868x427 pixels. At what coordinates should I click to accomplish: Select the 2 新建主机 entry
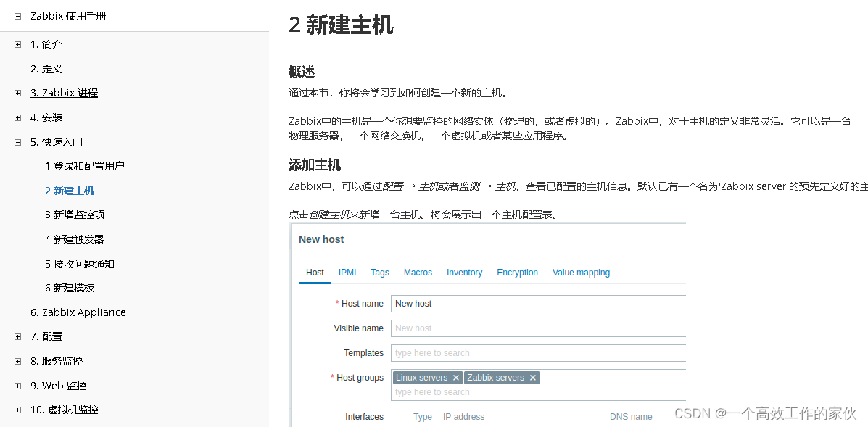pos(70,191)
